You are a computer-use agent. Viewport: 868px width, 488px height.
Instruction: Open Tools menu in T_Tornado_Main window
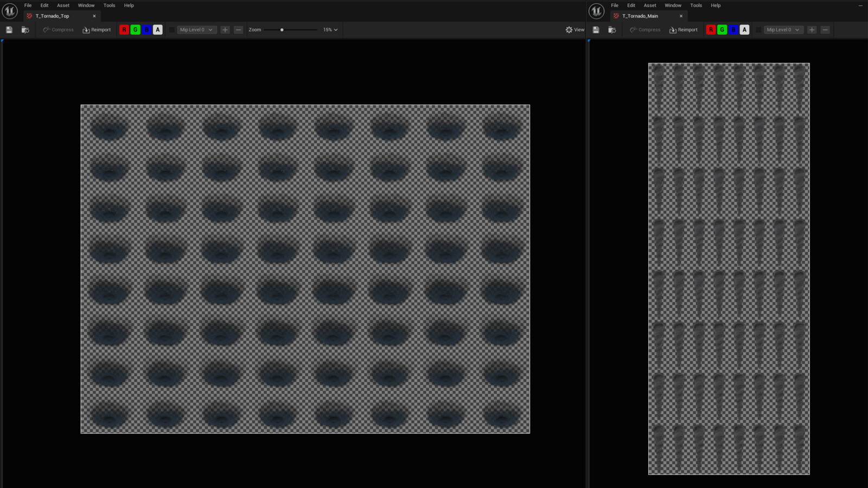click(696, 5)
